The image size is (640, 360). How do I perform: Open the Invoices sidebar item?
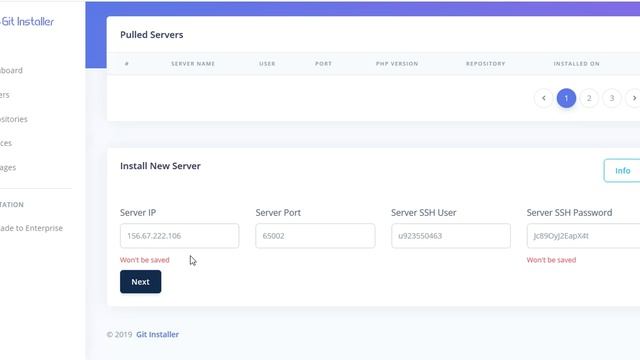pos(6,143)
